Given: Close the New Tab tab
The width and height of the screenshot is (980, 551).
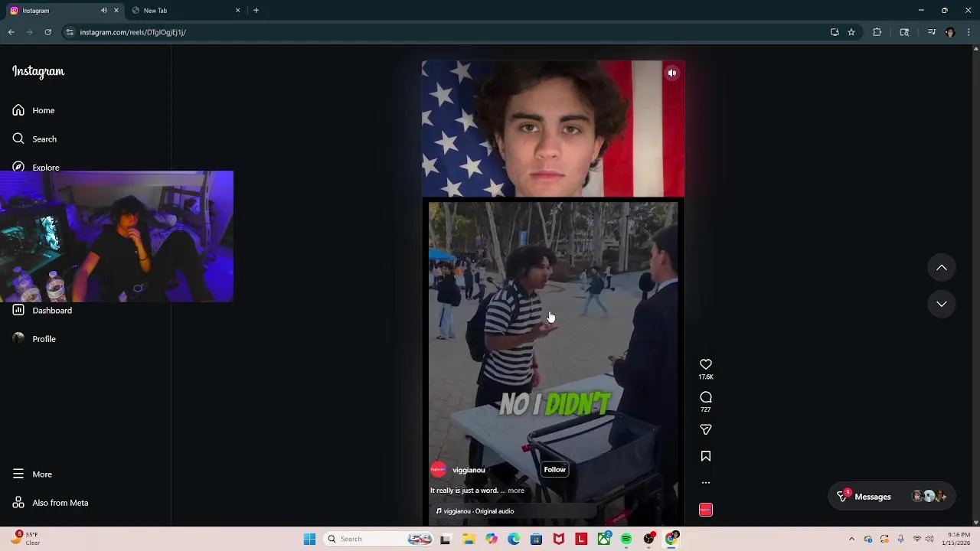Looking at the screenshot, I should (237, 10).
